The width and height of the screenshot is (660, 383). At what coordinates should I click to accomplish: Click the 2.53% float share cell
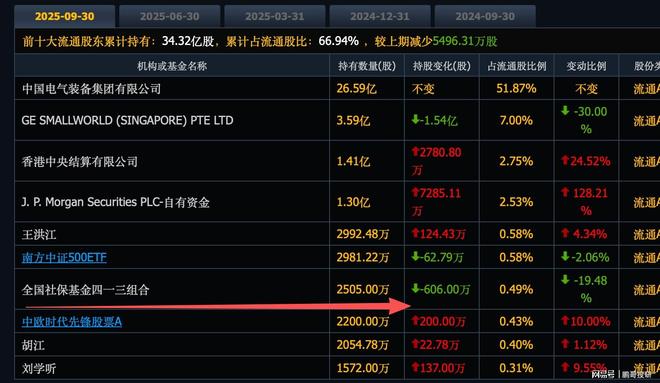click(516, 202)
